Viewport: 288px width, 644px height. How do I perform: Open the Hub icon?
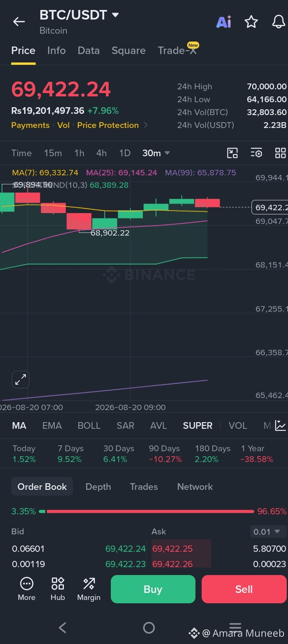click(x=58, y=589)
